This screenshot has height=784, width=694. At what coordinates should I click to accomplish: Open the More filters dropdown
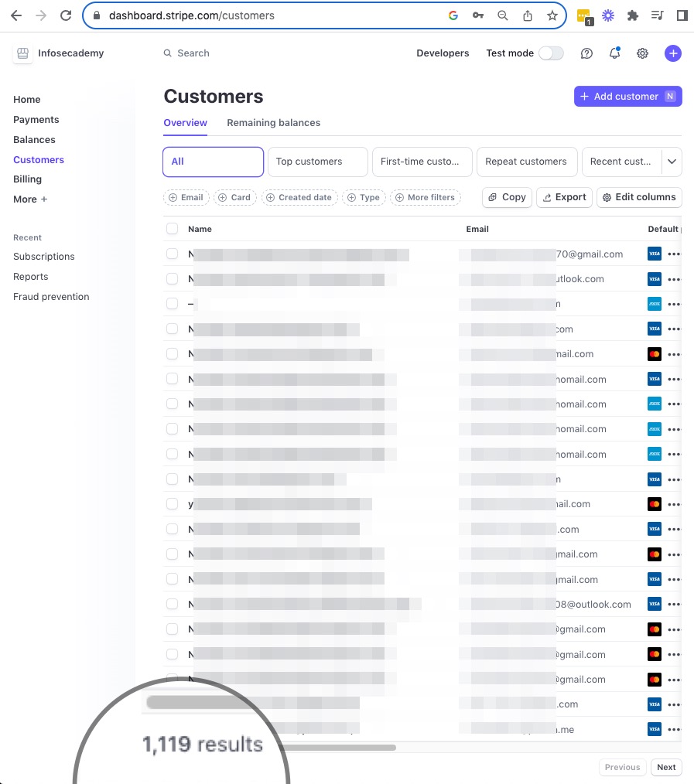425,198
